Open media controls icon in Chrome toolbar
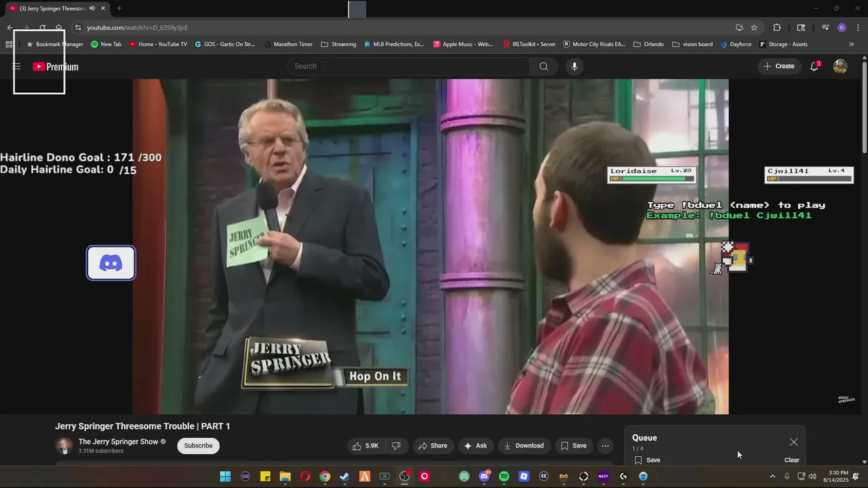Image resolution: width=868 pixels, height=488 pixels. click(x=825, y=27)
